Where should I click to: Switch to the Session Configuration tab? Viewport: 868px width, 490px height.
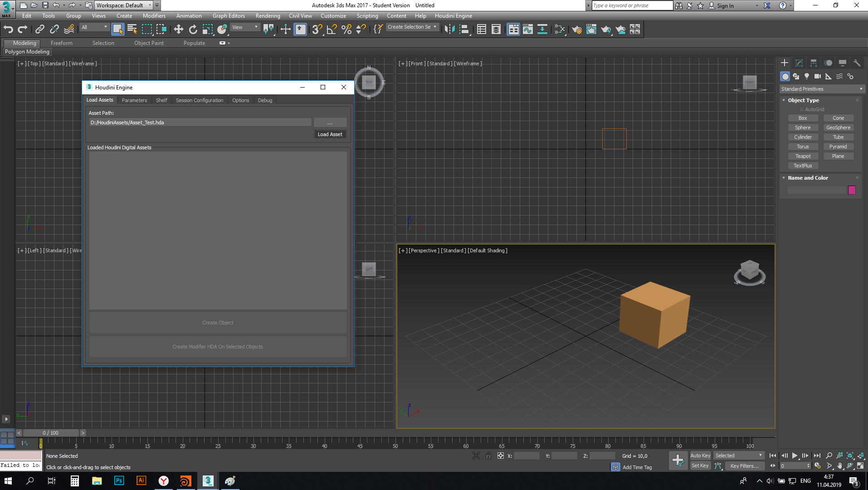click(200, 100)
